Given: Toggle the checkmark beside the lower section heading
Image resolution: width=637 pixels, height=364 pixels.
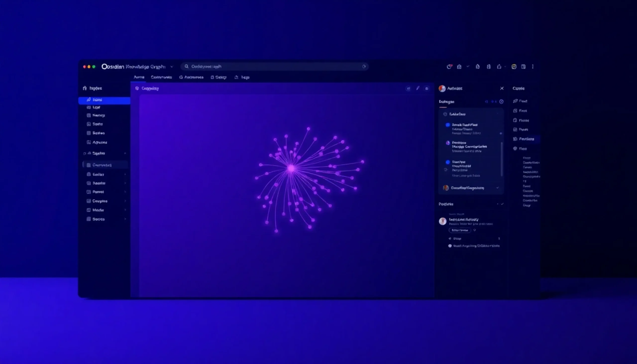Looking at the screenshot, I should (502, 204).
